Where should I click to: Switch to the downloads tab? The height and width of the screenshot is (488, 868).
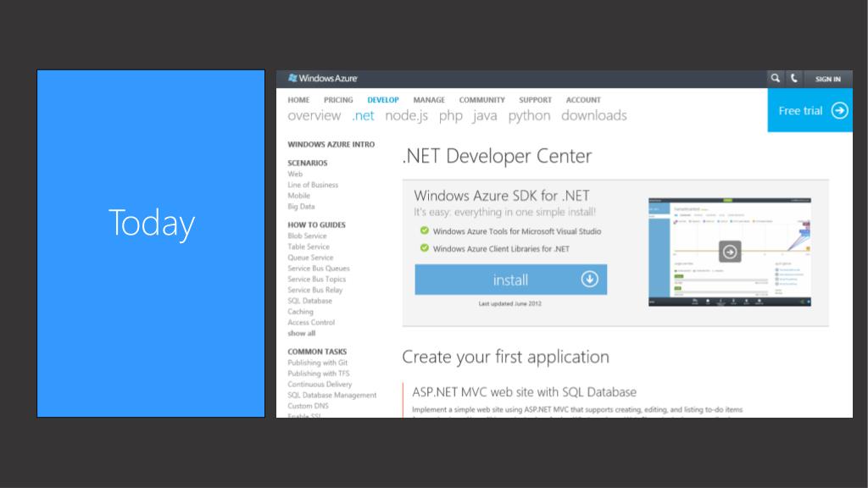[594, 115]
